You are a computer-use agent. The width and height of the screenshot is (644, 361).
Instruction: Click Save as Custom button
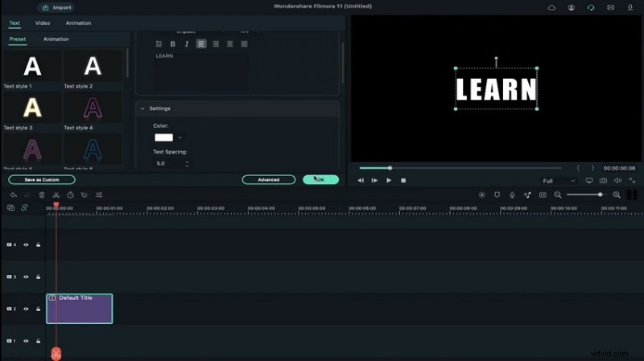point(42,179)
